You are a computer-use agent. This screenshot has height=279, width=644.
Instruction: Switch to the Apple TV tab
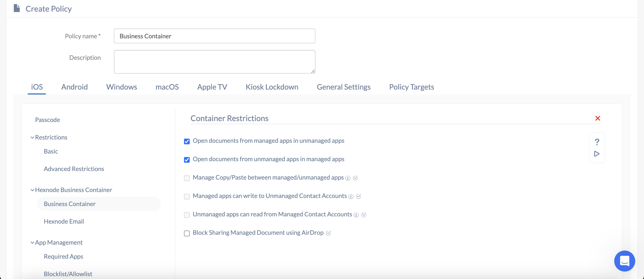click(212, 87)
